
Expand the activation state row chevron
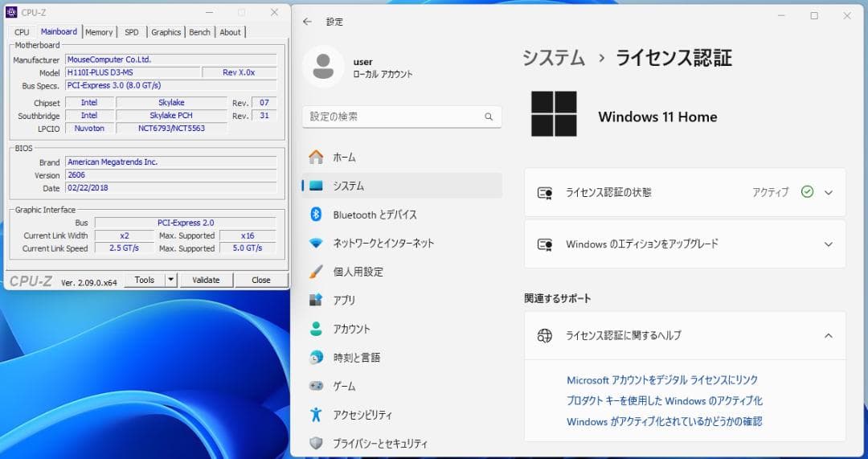[828, 193]
